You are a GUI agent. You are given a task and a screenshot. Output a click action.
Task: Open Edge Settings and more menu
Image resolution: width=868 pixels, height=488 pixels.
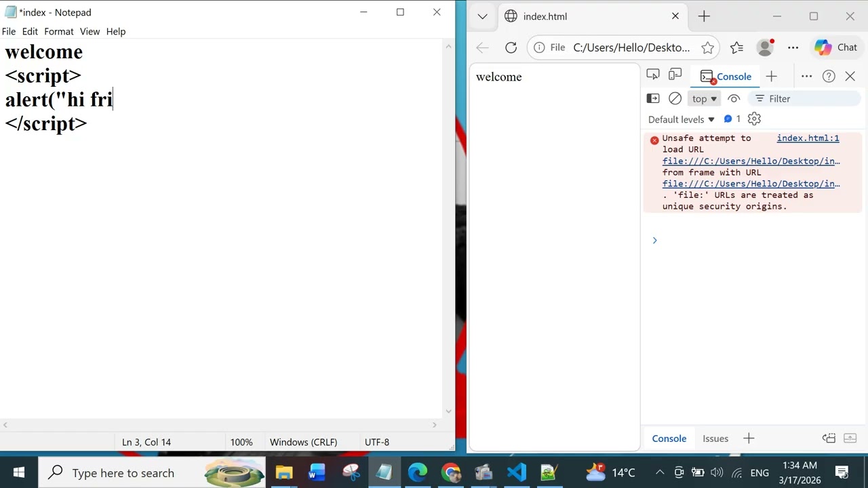[x=793, y=47]
